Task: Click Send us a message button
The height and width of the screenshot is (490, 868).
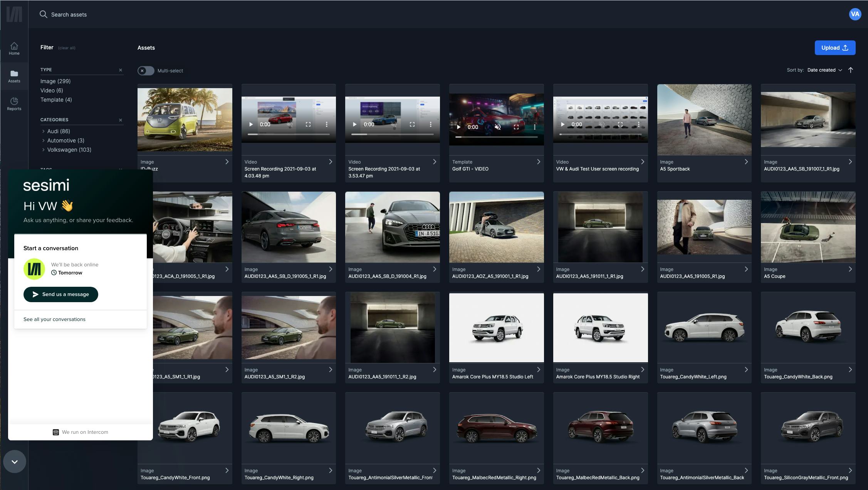Action: pos(61,294)
